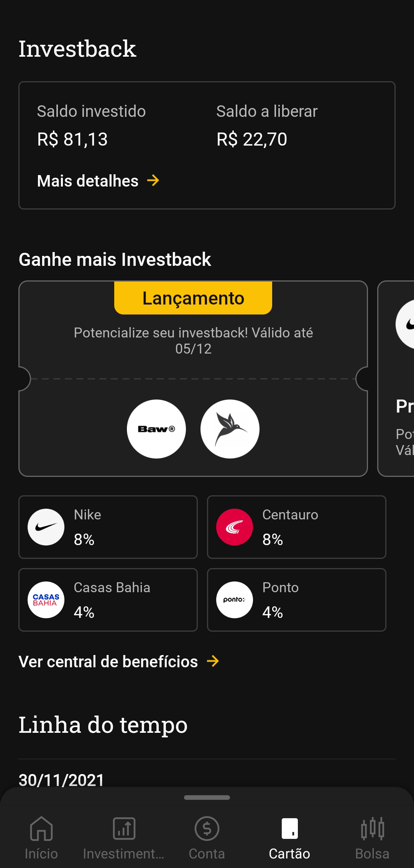Open Mais detalhes link
This screenshot has width=414, height=868.
click(x=88, y=181)
